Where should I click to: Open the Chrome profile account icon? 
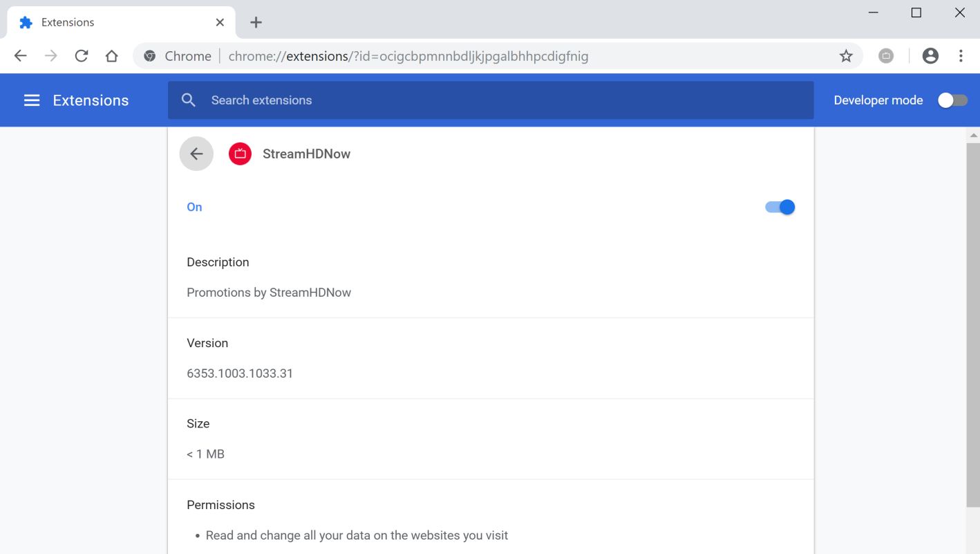(x=930, y=56)
